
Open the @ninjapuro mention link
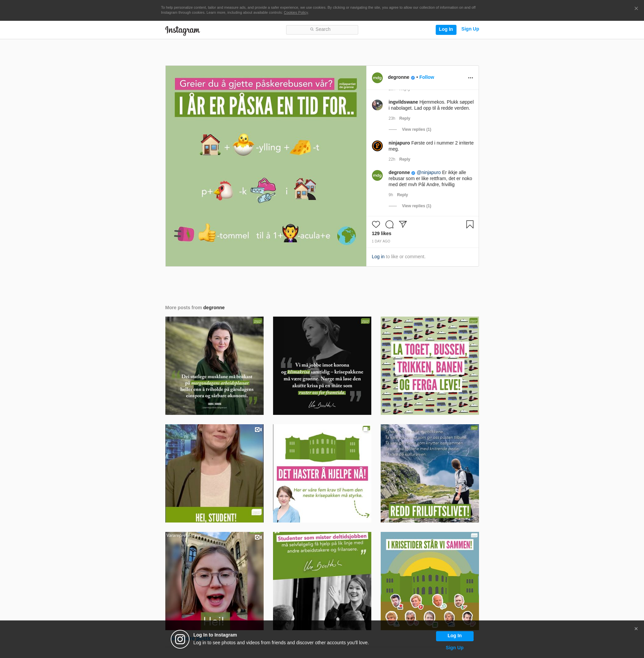[x=429, y=172]
